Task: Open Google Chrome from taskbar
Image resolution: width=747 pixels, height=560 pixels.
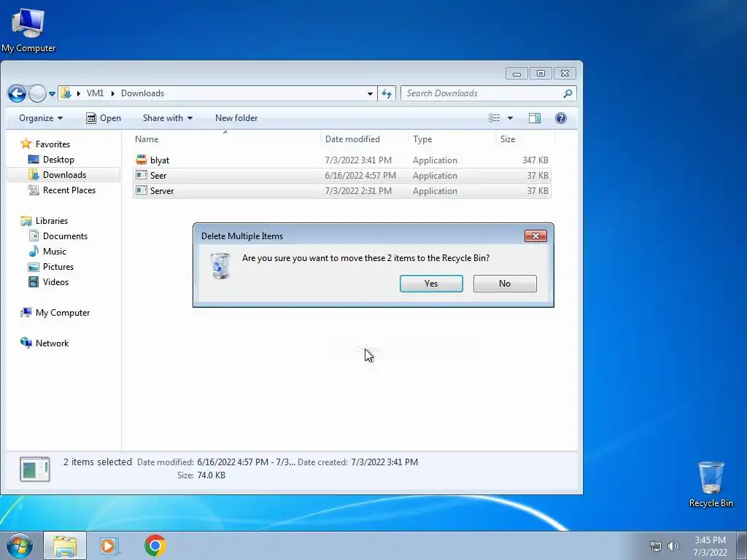Action: pos(155,545)
